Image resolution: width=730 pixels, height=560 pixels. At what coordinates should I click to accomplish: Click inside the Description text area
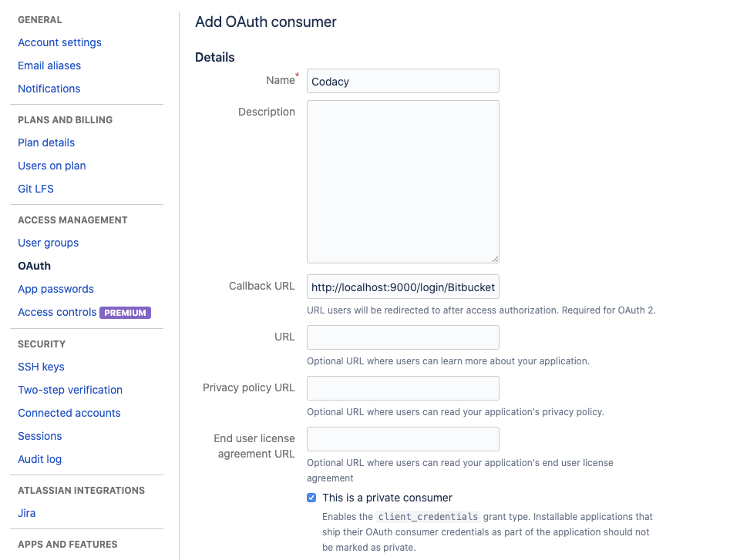[x=402, y=181]
